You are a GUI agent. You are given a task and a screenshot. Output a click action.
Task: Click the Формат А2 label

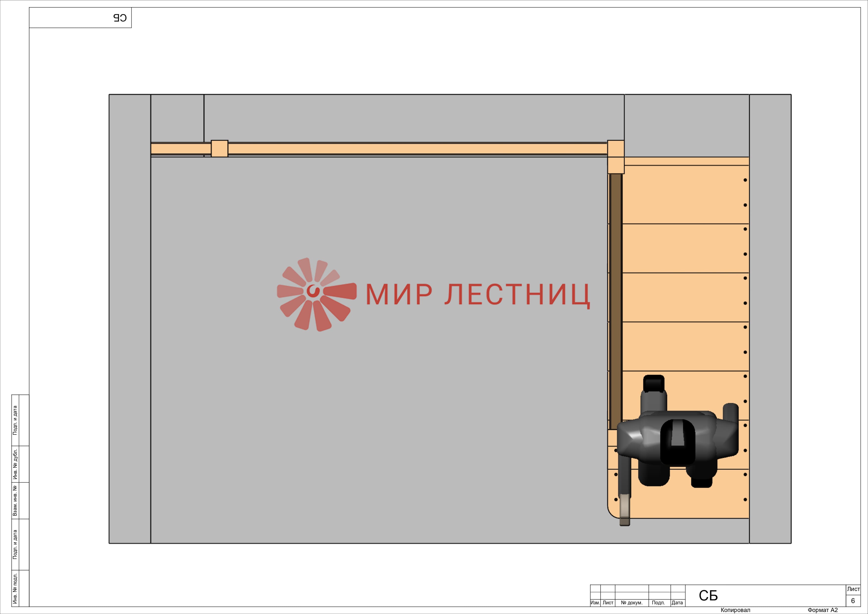[823, 610]
